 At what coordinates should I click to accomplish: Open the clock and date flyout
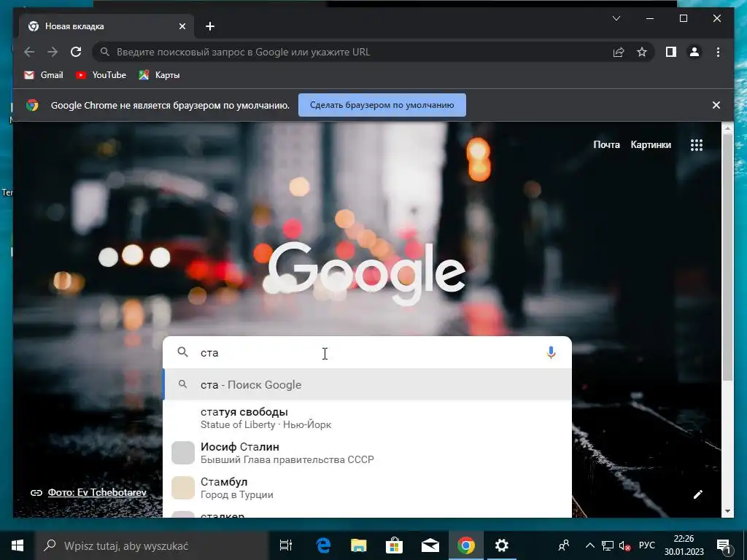[x=684, y=545]
